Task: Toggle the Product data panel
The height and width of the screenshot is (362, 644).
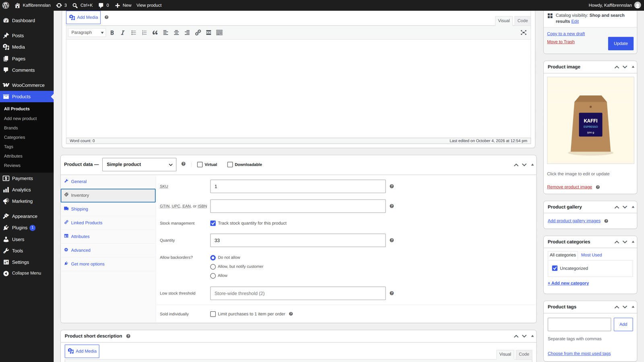Action: point(532,165)
